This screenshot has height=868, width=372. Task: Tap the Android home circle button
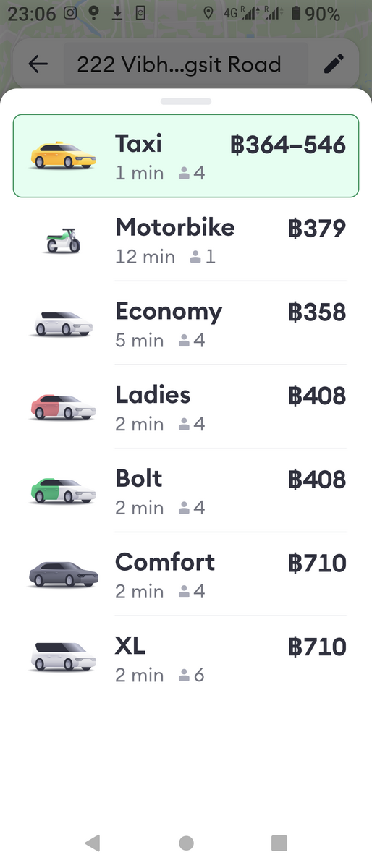[x=186, y=843]
